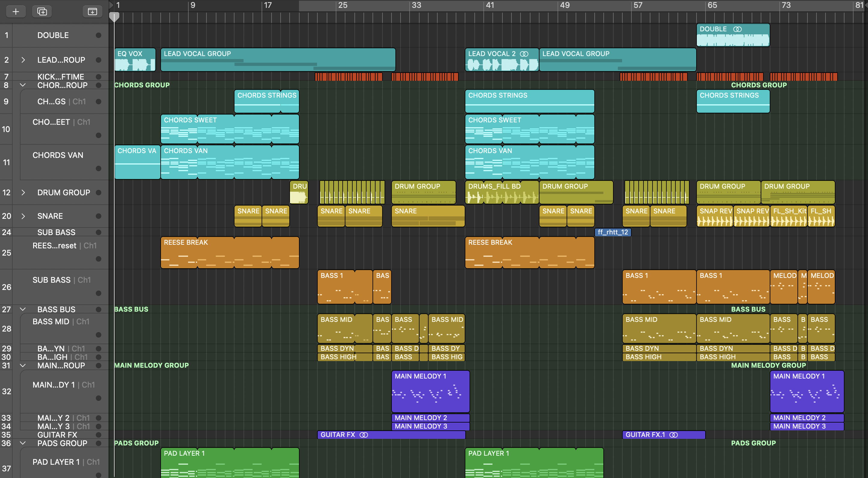Select the first SNAP REV region
Screen dimensions: 868x478
(715, 216)
